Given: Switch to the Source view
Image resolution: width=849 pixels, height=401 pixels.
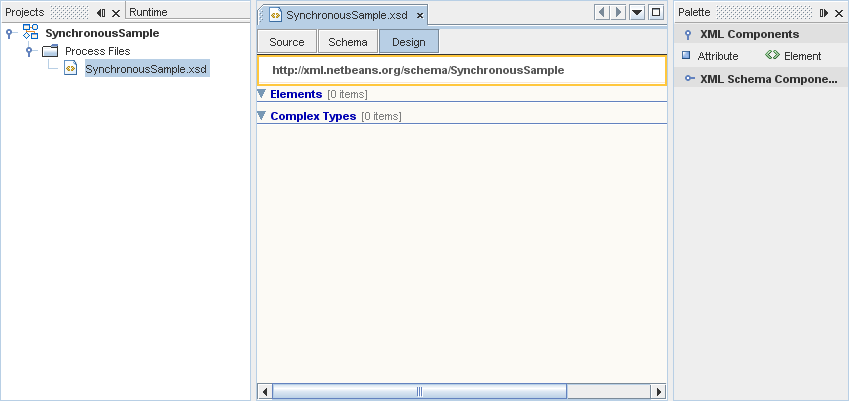Looking at the screenshot, I should pos(286,42).
